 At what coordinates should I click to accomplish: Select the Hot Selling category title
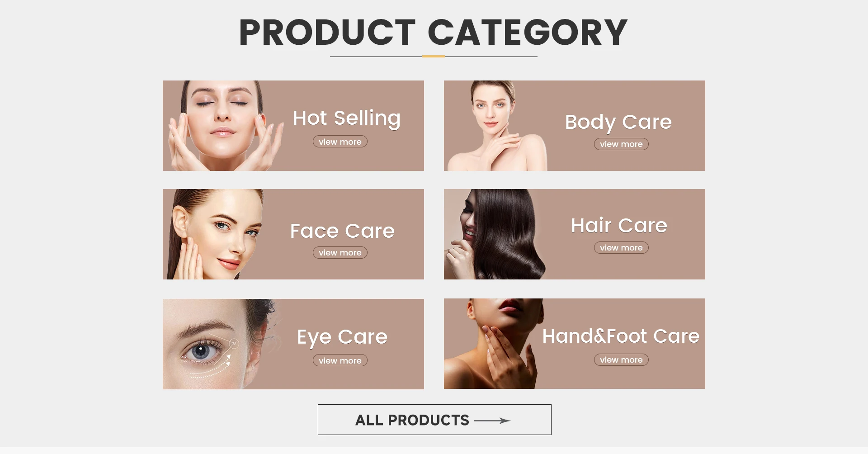click(347, 118)
